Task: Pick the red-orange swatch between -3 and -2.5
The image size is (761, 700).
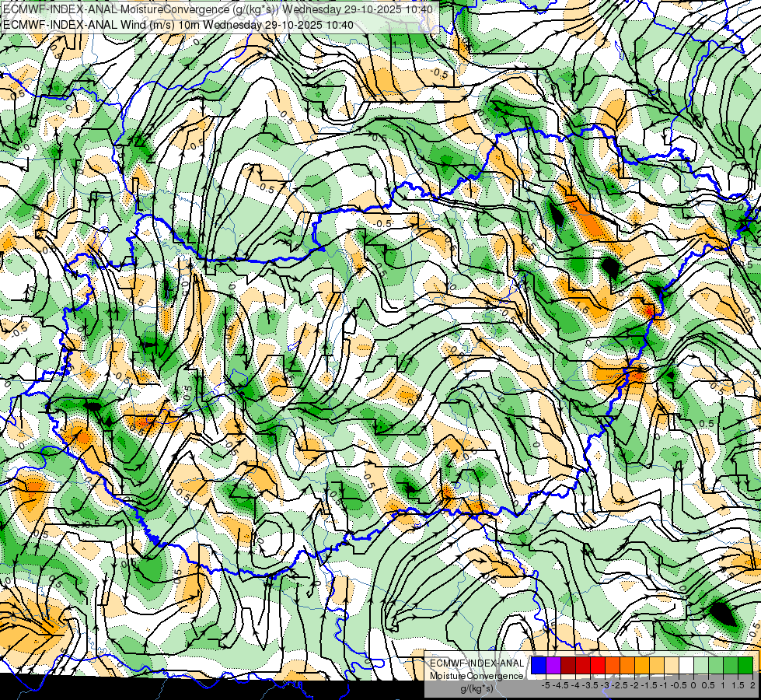Action: (613, 665)
